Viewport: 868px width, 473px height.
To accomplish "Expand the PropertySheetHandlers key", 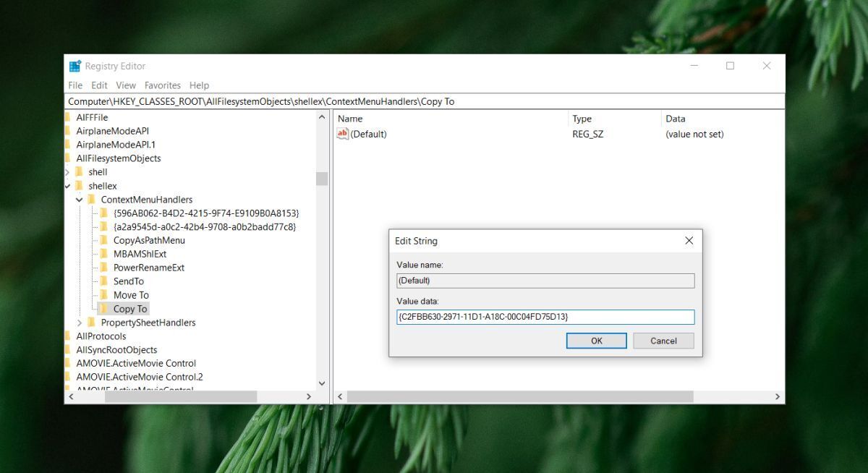I will [x=80, y=323].
